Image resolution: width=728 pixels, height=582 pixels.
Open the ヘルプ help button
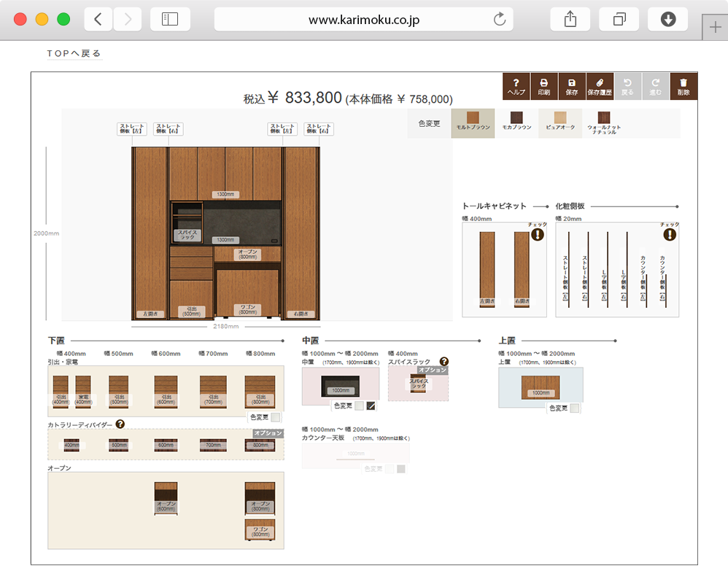click(x=516, y=86)
